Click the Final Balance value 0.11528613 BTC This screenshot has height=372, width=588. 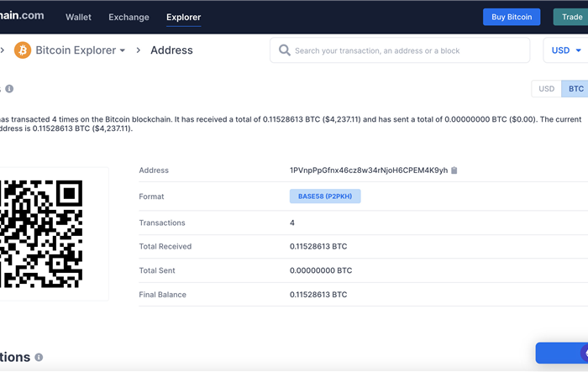coord(318,295)
